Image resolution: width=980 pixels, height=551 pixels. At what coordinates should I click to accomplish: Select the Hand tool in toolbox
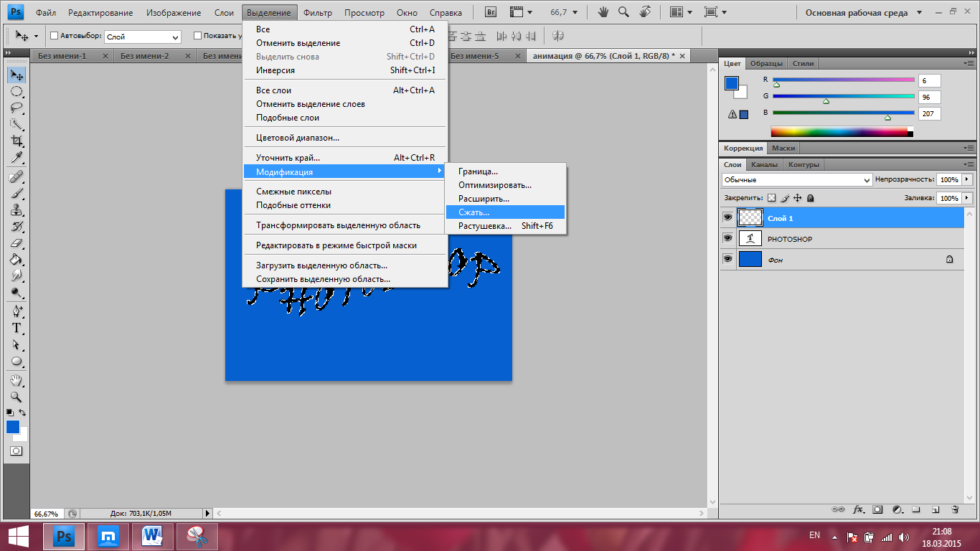tap(17, 380)
